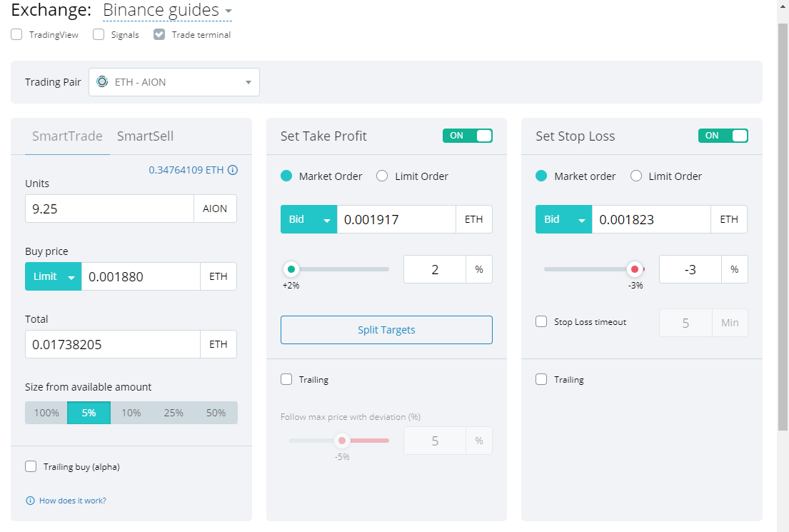Check the Stop Loss timeout checkbox
This screenshot has width=789, height=532.
(x=541, y=321)
